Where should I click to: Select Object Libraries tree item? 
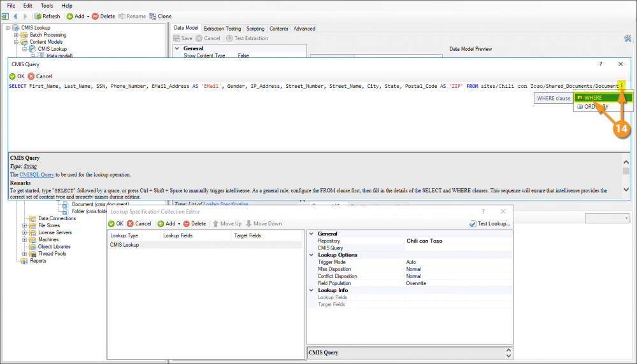pos(54,247)
